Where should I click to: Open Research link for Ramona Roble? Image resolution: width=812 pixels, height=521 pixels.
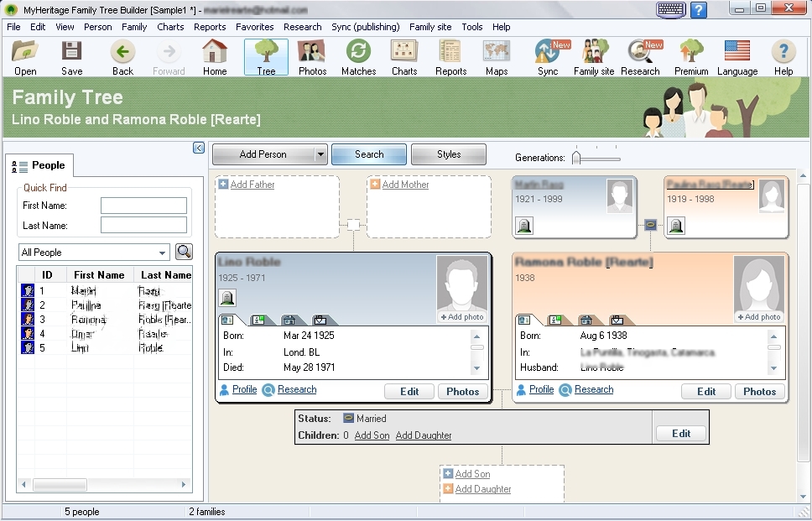coord(594,389)
